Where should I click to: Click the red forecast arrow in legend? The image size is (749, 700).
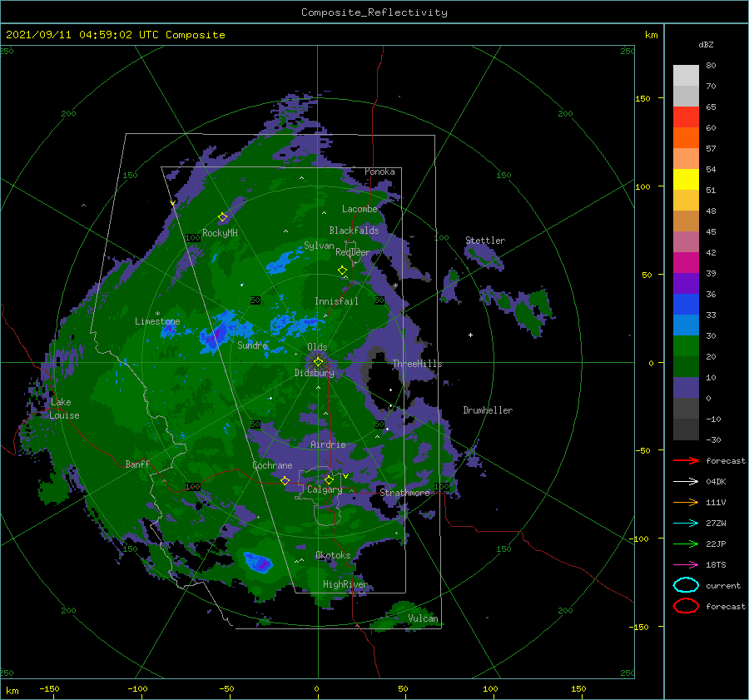(686, 460)
